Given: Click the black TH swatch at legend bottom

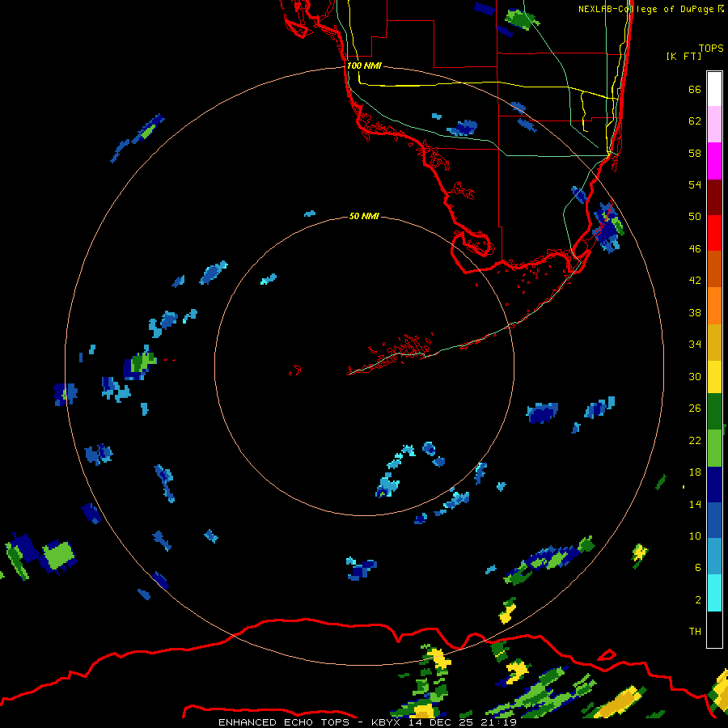Looking at the screenshot, I should coord(714,629).
